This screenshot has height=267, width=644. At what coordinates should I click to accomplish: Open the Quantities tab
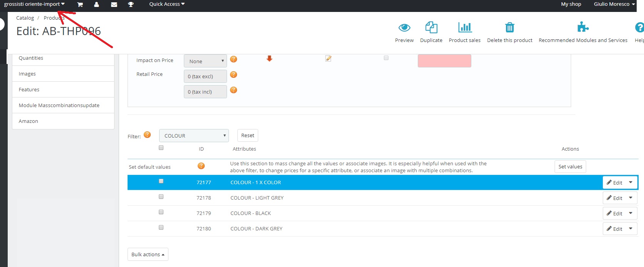[63, 58]
